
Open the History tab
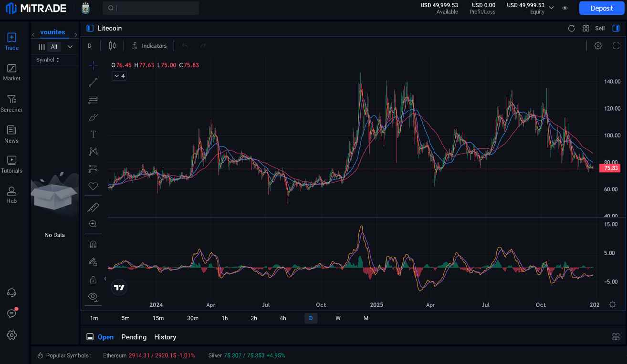click(x=165, y=337)
